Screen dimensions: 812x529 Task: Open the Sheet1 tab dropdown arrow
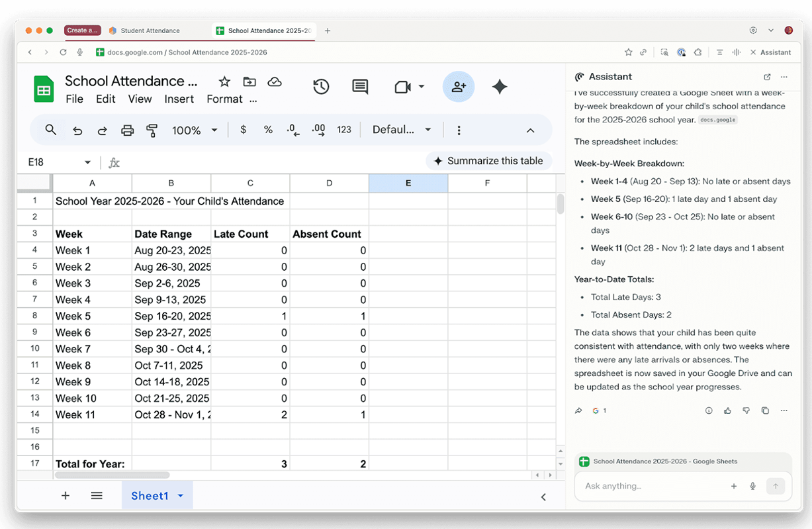coord(181,496)
